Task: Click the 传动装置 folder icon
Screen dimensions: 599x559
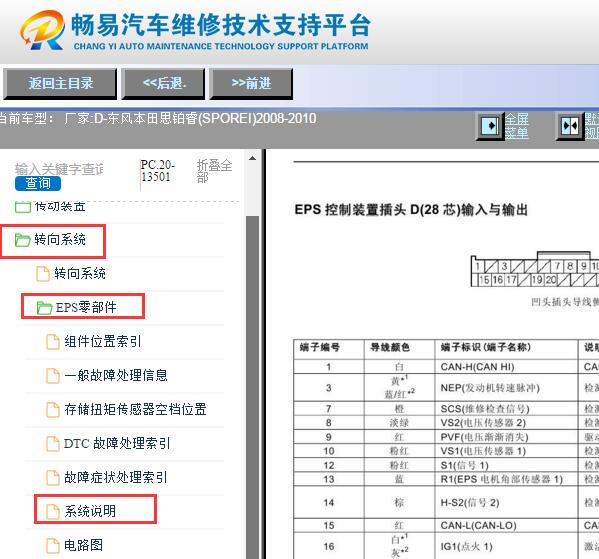Action: [x=23, y=207]
